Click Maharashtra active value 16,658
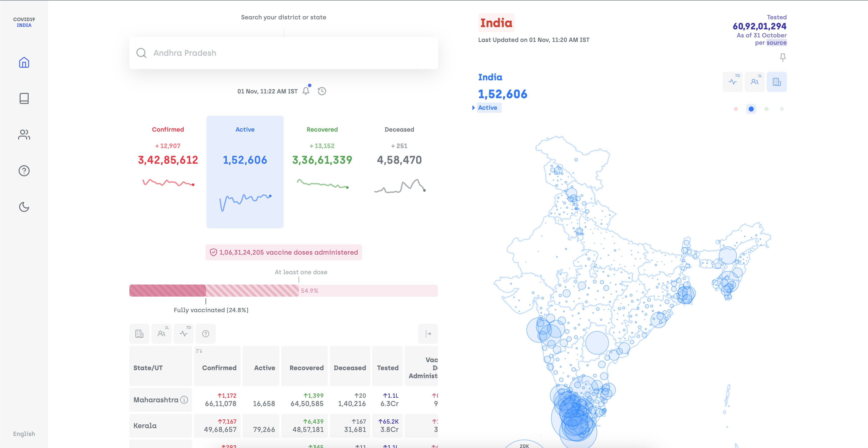This screenshot has width=868, height=448. click(x=264, y=404)
